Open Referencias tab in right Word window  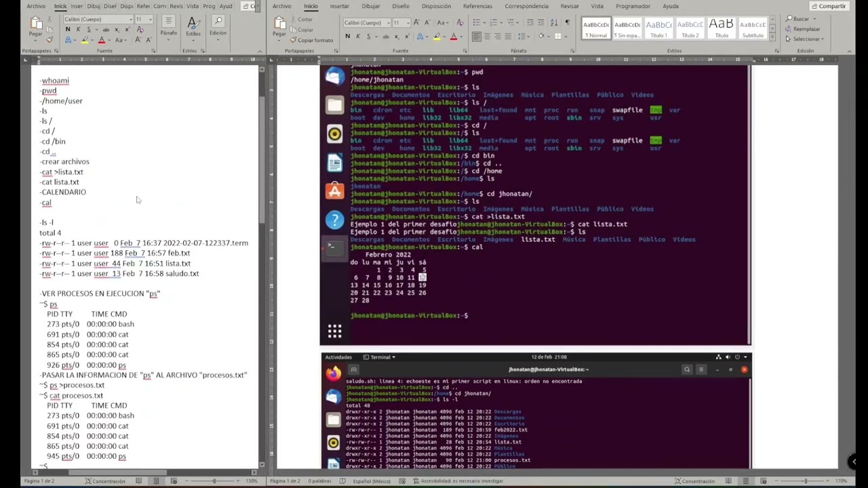[x=477, y=6]
